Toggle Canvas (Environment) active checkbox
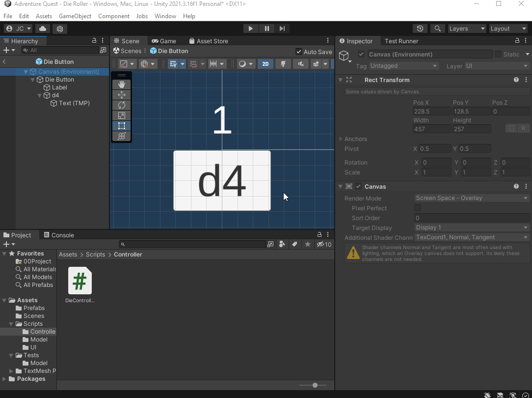The height and width of the screenshot is (398, 532). click(x=361, y=55)
